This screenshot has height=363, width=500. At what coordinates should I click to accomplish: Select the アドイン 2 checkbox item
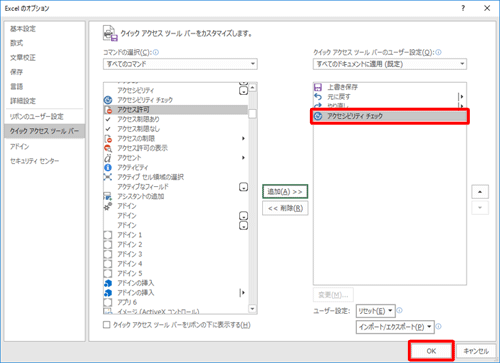176,245
